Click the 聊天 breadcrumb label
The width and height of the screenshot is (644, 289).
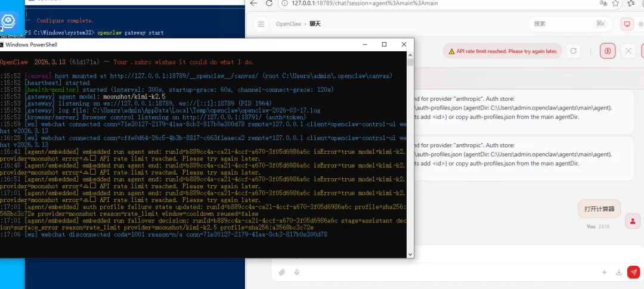point(315,24)
